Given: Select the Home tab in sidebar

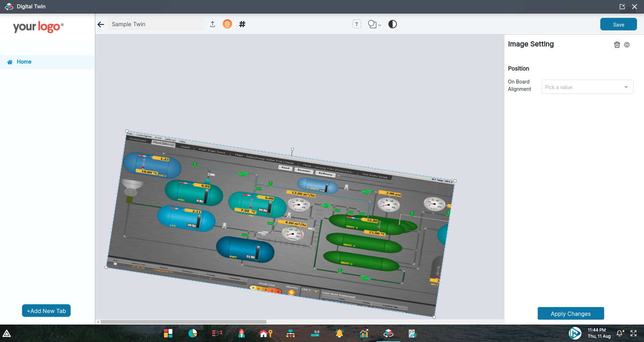Looking at the screenshot, I should pos(24,62).
